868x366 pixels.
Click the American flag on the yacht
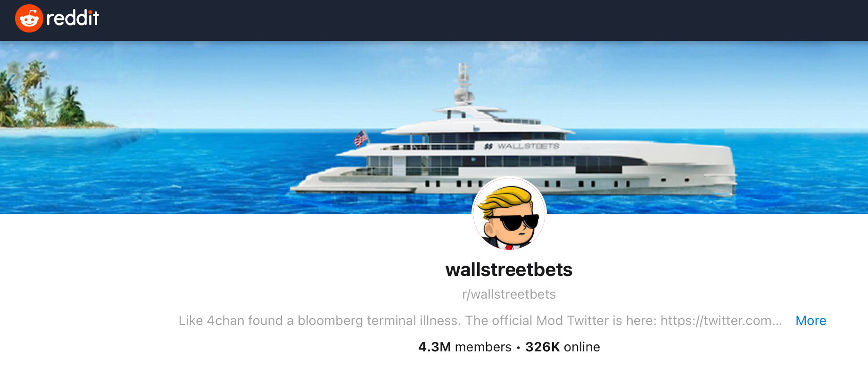pos(361,138)
